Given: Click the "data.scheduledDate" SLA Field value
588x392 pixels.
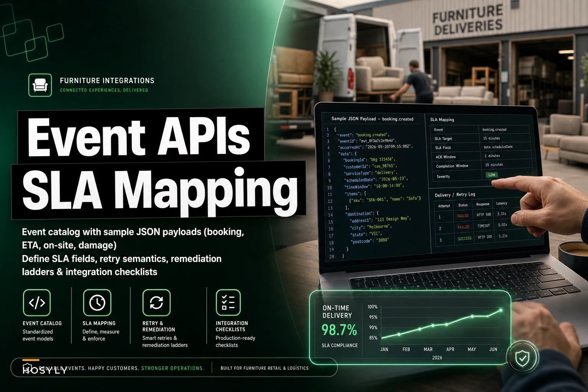Looking at the screenshot, I should [x=498, y=147].
